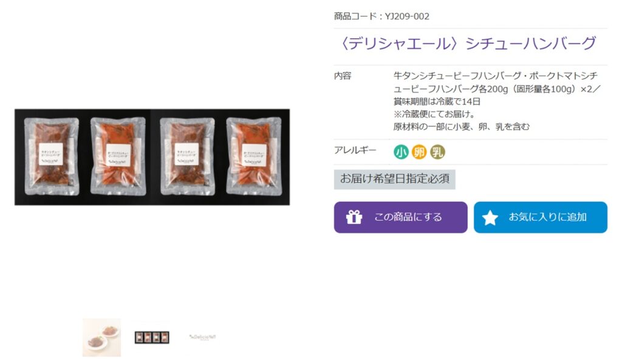Click the アレルギー row label
Screen dimensions: 622x364
click(x=355, y=150)
